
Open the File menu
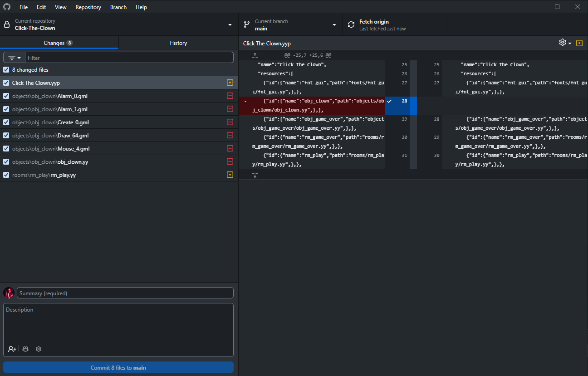pos(24,7)
